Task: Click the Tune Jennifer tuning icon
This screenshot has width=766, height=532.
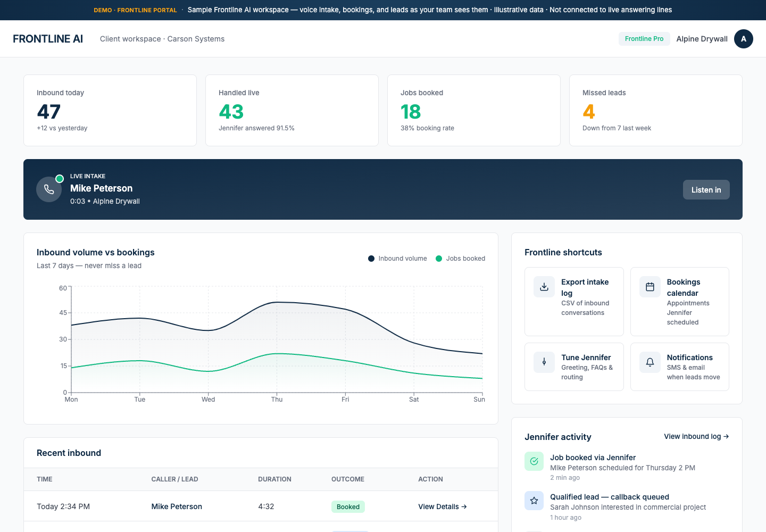Action: coord(544,362)
